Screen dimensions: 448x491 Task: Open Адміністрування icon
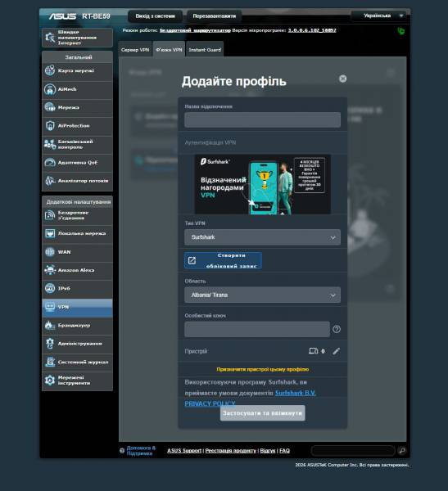(50, 344)
